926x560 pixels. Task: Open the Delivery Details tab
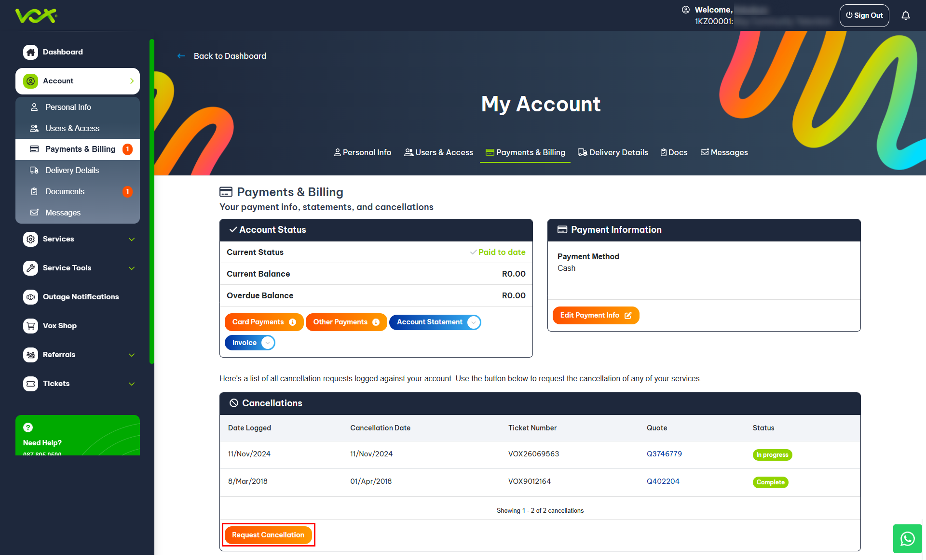(x=613, y=153)
